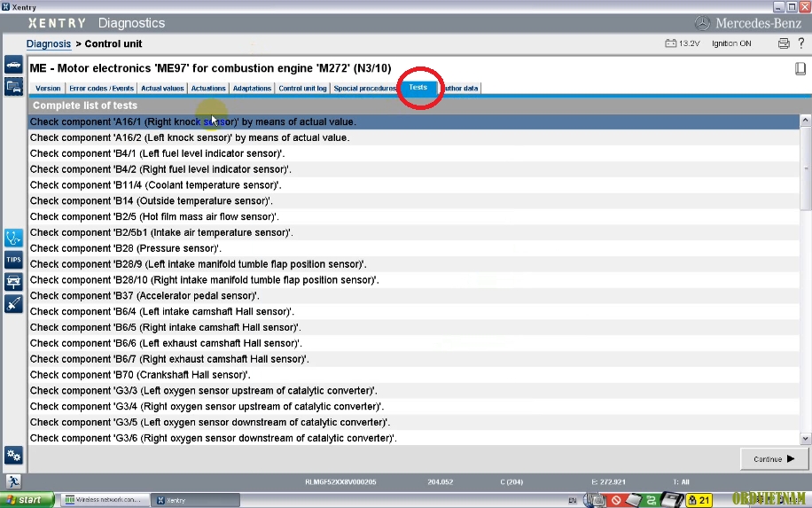Screen dimensions: 812x508
Task: Click the VIN RLMGF52XX8V000205 in status bar
Action: click(x=340, y=481)
